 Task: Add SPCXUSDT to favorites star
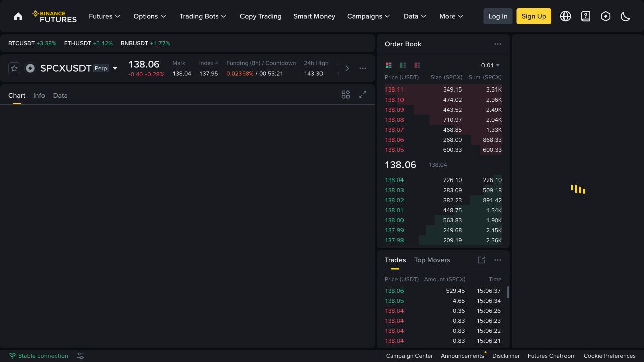(x=14, y=68)
